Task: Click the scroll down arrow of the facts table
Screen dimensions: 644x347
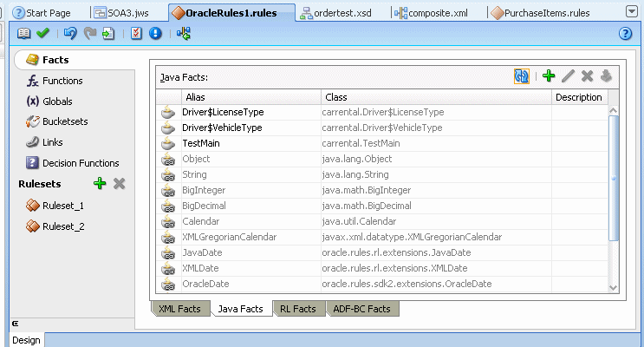Action: click(x=613, y=288)
